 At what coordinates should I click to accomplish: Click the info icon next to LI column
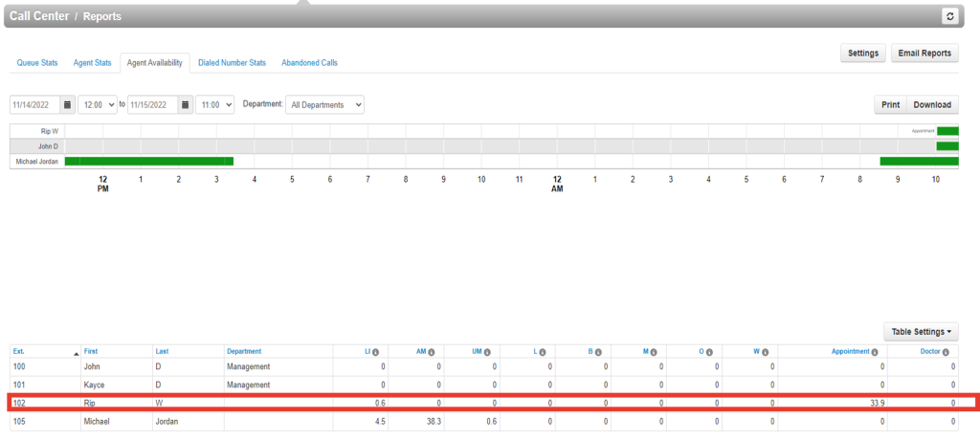click(x=376, y=352)
